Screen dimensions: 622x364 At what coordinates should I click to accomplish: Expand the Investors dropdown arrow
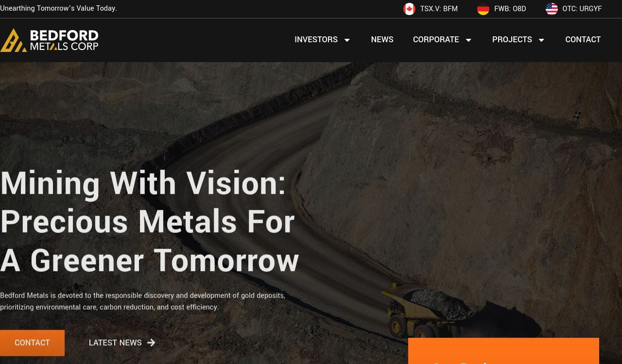point(347,40)
